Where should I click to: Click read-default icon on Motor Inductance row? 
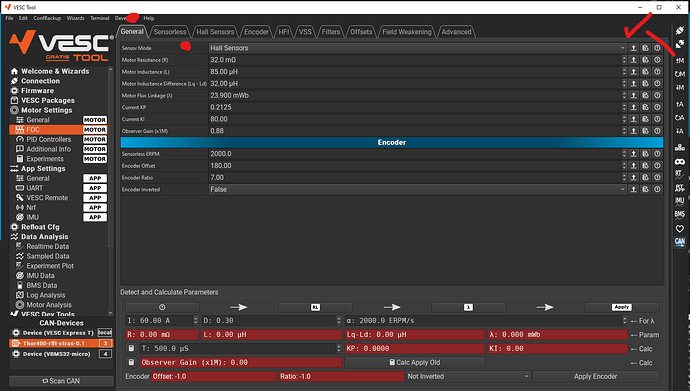click(646, 72)
